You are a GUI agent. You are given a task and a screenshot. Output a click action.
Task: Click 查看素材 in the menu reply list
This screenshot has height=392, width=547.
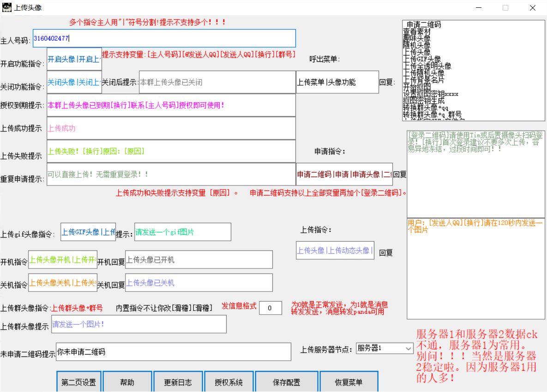click(417, 31)
